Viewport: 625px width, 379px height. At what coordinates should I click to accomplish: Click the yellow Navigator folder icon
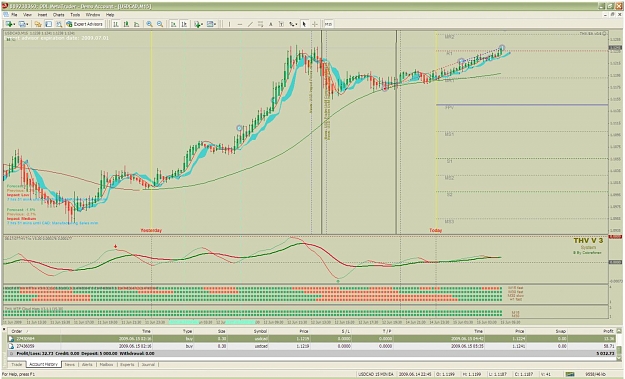click(38, 24)
